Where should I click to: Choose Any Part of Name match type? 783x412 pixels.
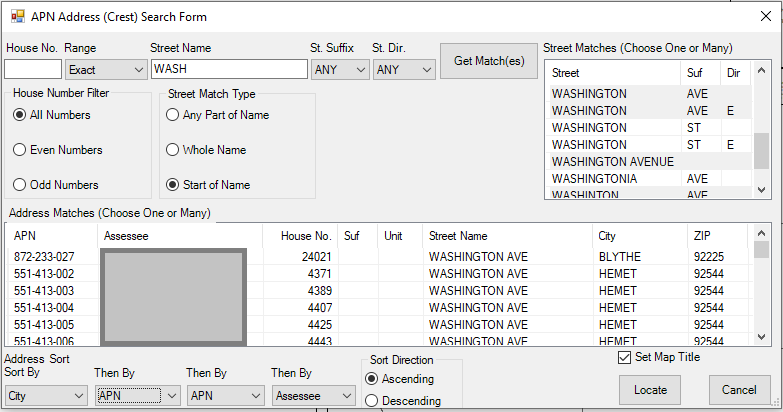(173, 115)
